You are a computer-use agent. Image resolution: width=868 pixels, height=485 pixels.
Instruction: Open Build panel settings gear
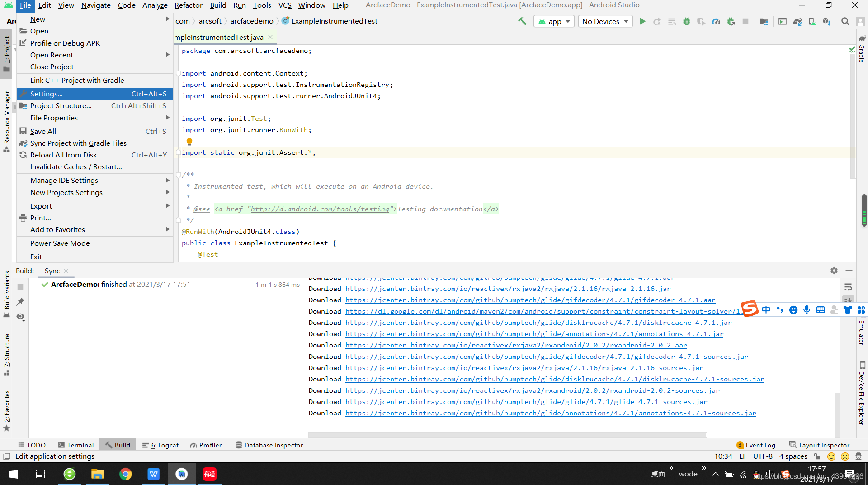tap(834, 271)
